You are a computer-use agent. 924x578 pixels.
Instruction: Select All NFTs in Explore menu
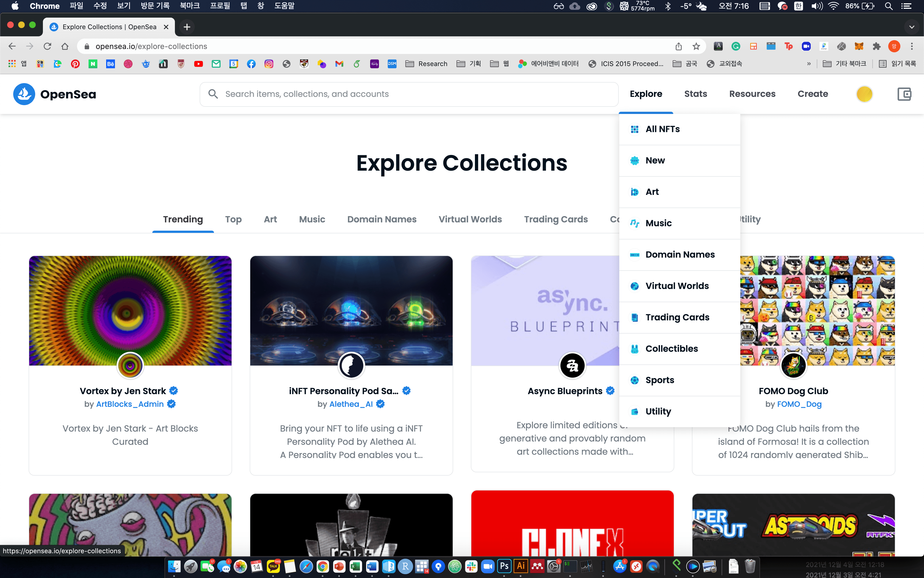pos(680,129)
